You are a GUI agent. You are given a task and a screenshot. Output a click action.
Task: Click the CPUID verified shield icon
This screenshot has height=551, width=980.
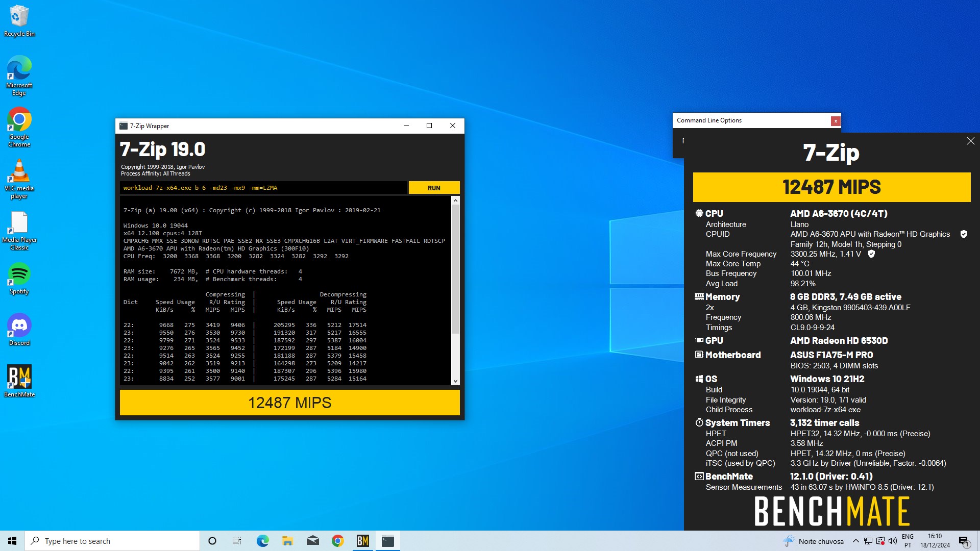[964, 234]
